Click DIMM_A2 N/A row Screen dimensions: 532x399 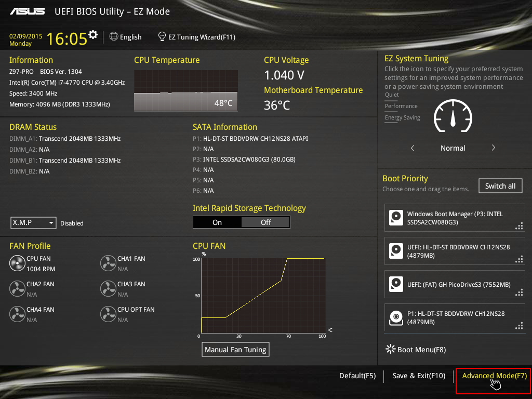30,149
